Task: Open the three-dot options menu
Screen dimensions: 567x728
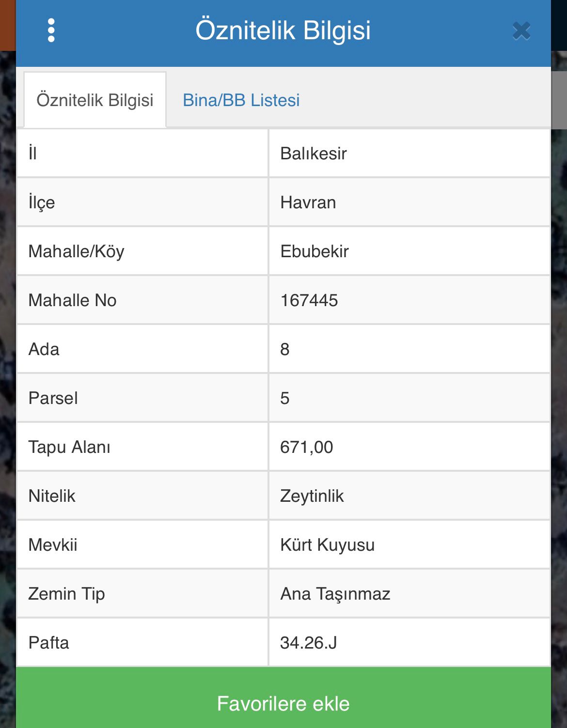Action: tap(51, 31)
